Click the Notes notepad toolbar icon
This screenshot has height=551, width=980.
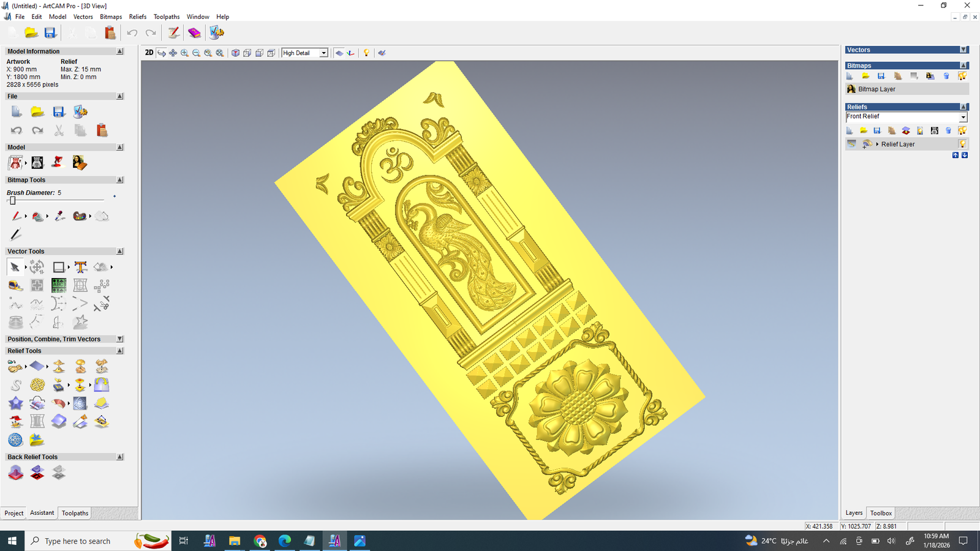point(174,33)
